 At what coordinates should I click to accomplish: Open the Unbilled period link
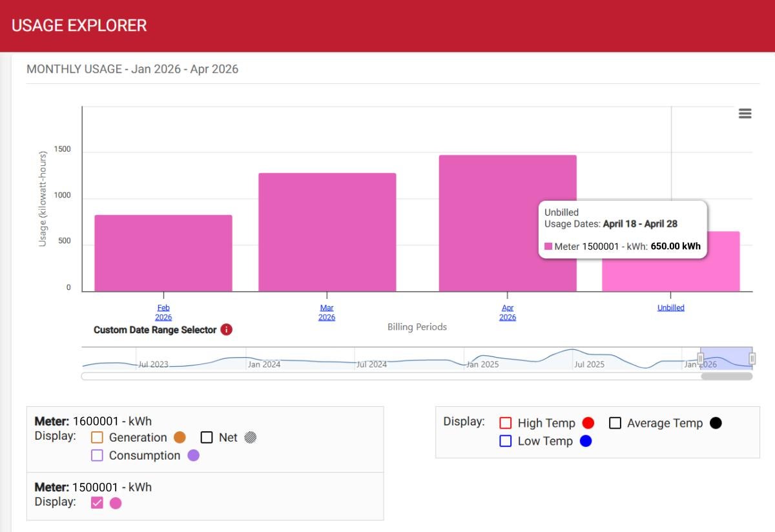[x=670, y=308]
